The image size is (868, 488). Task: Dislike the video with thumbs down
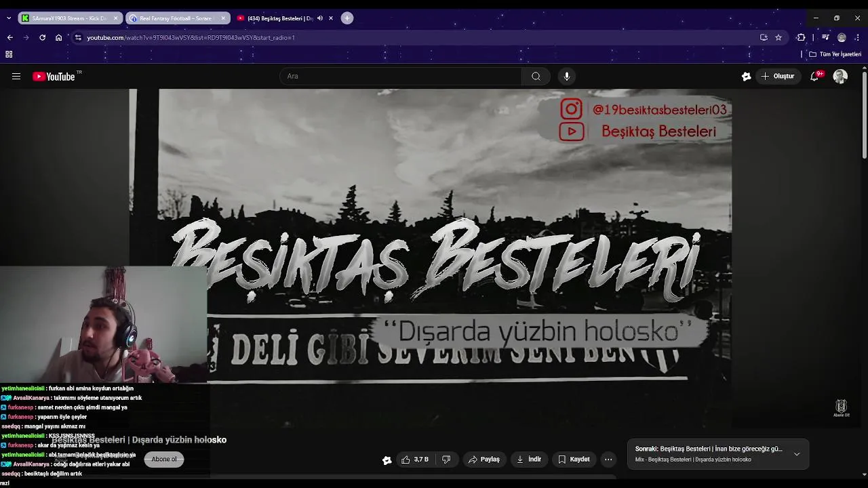coord(446,460)
